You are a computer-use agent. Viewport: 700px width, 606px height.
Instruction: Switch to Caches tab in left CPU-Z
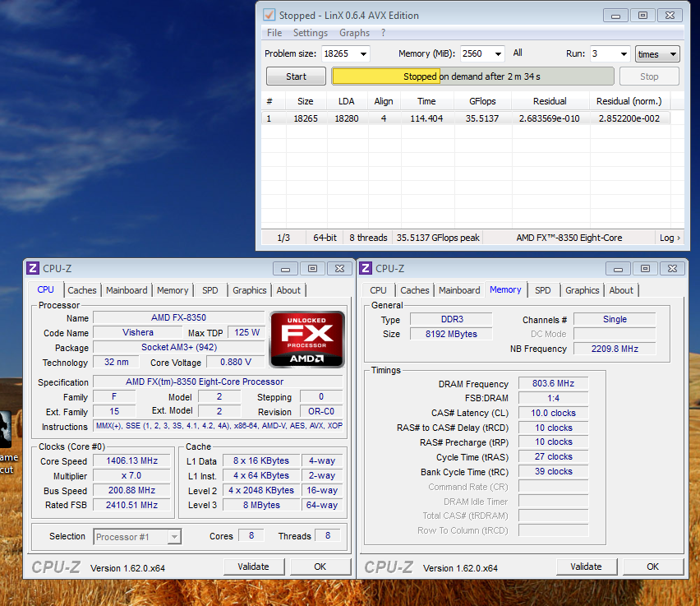pos(82,290)
